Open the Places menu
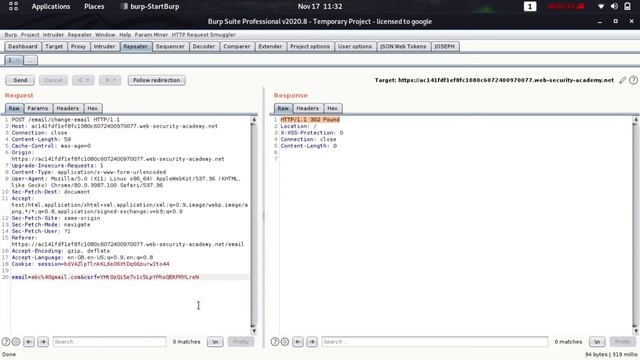The height and width of the screenshot is (360, 640). point(94,7)
